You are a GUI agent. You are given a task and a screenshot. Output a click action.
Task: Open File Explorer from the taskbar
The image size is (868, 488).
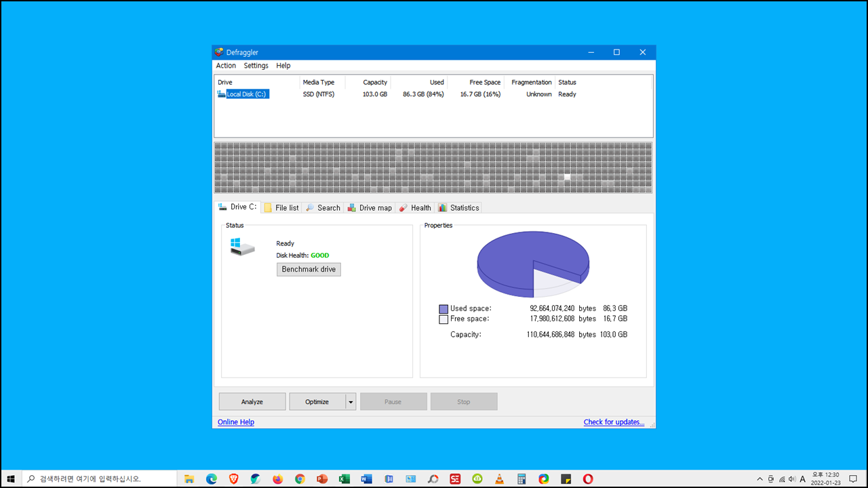189,479
